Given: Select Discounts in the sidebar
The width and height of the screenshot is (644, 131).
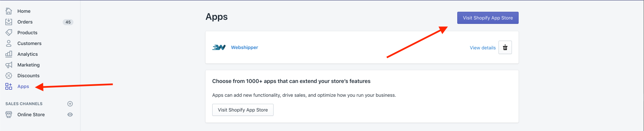Looking at the screenshot, I should (28, 76).
